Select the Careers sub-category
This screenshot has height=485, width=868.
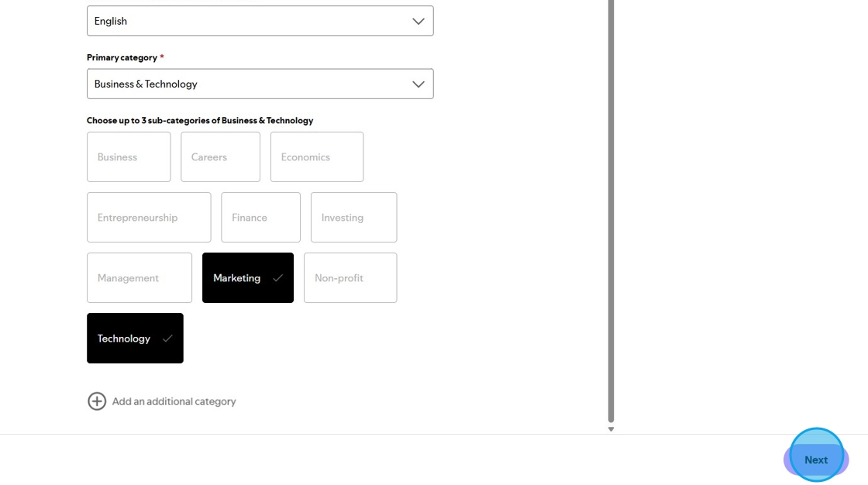click(220, 157)
